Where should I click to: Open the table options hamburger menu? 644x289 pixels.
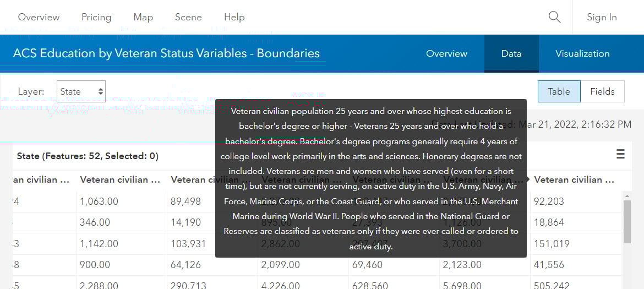tap(620, 154)
